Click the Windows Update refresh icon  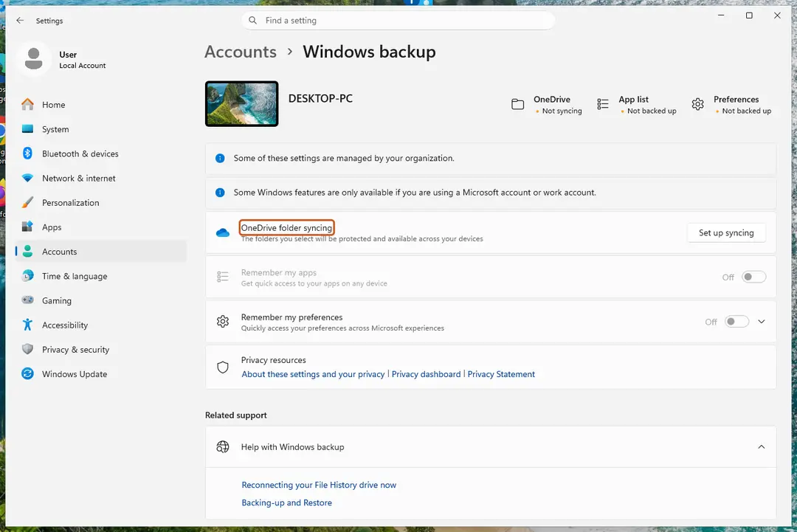pos(27,373)
